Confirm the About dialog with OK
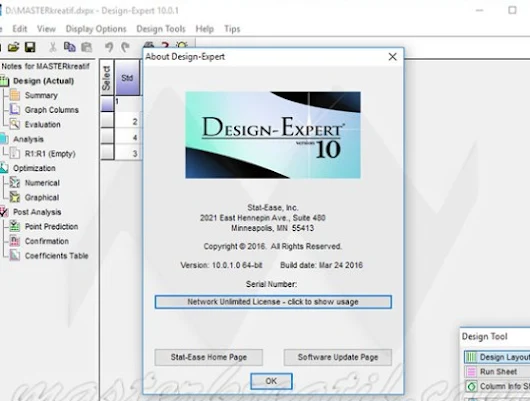530x401 pixels. tap(271, 381)
